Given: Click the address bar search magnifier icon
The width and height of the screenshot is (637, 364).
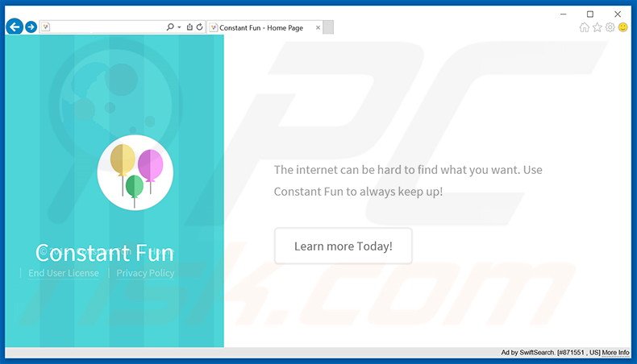Looking at the screenshot, I should tap(170, 27).
